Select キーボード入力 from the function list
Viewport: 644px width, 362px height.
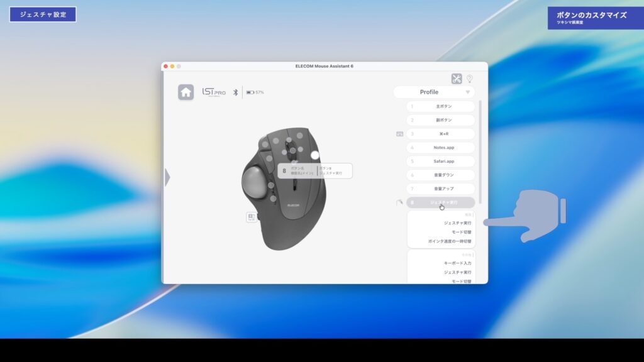457,263
